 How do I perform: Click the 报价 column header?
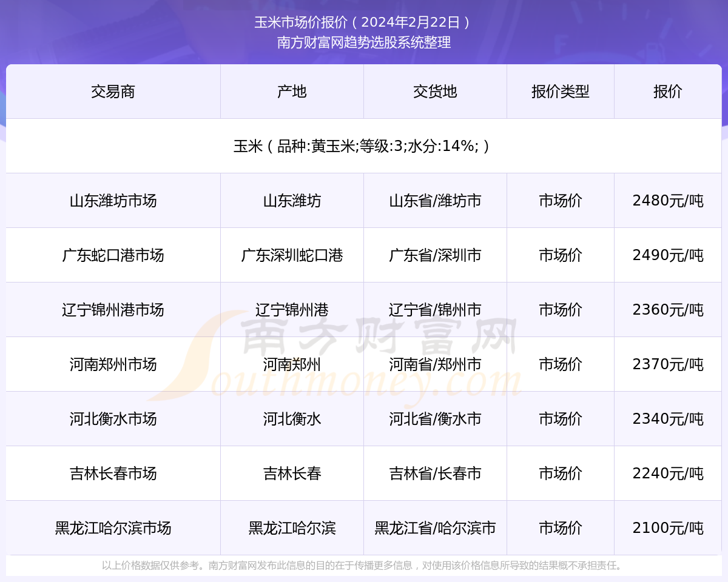[667, 91]
